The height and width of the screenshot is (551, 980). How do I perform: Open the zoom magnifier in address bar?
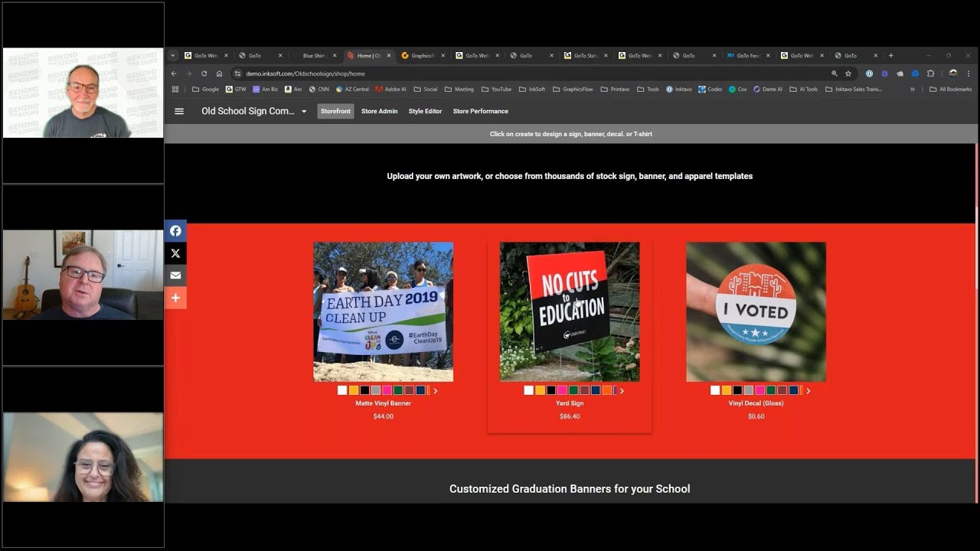click(x=835, y=73)
